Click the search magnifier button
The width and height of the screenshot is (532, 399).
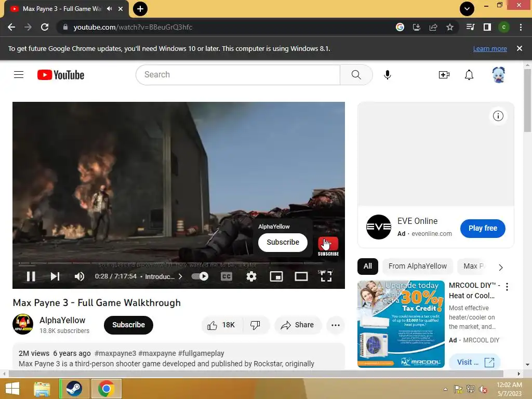(356, 75)
